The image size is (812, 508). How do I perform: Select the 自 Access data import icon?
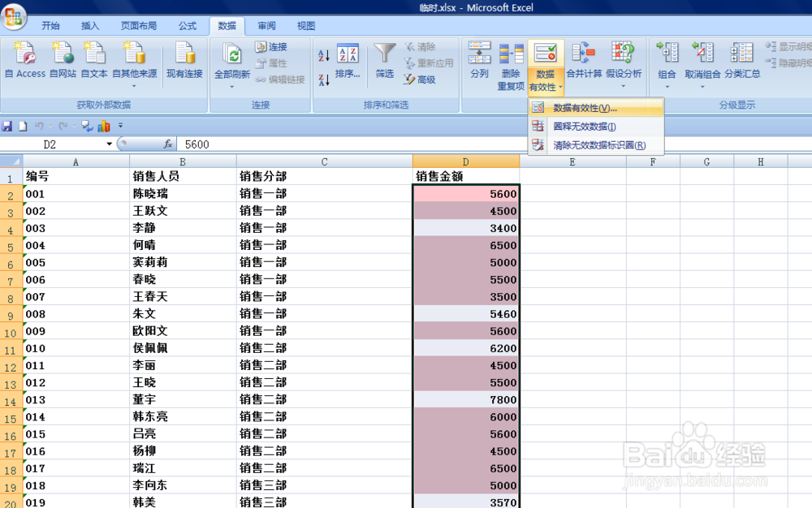24,57
